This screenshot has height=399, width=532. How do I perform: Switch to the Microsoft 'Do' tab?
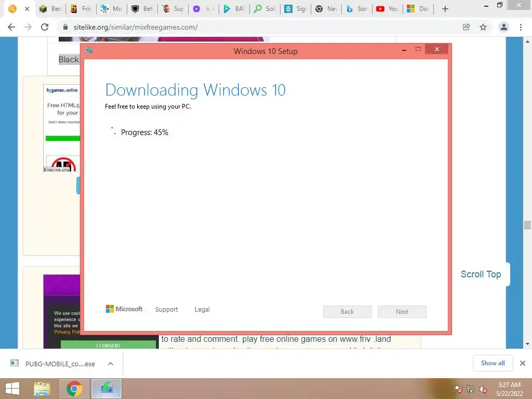[x=418, y=9]
